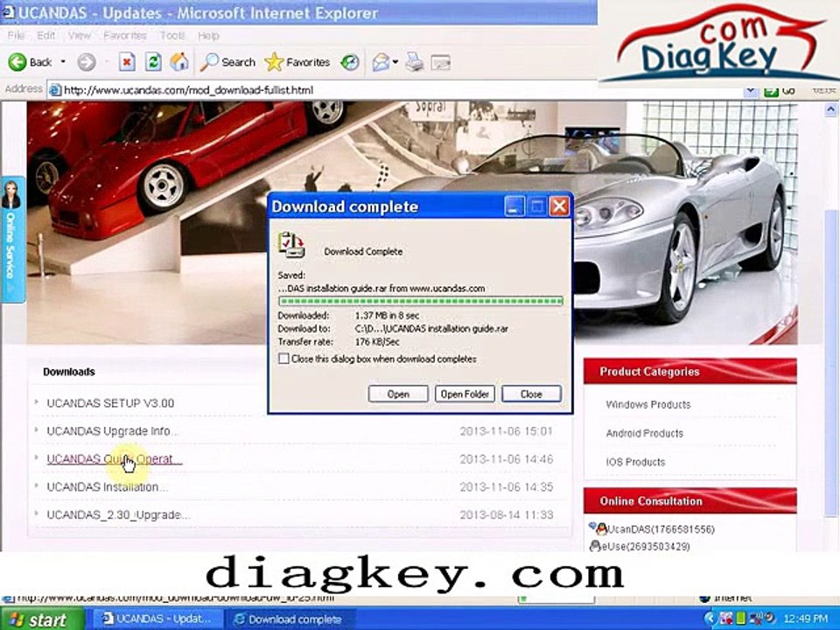Click the download file icon in the dialog
This screenshot has height=630, width=840.
point(290,245)
